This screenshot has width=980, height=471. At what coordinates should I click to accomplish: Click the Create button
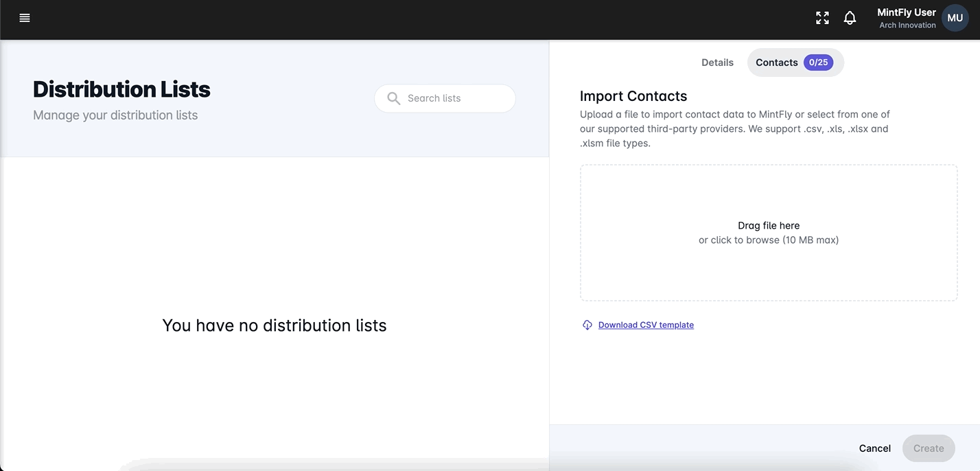[929, 448]
